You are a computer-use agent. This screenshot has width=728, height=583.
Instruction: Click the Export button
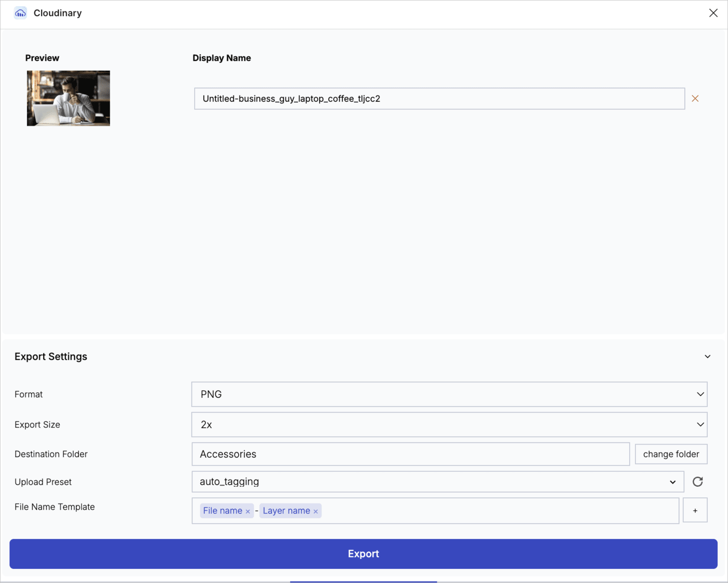click(x=363, y=554)
